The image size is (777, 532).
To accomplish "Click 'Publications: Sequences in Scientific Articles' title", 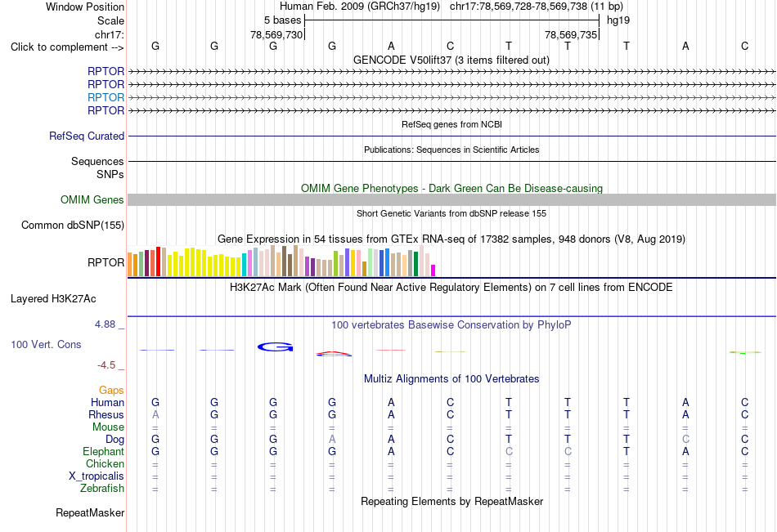I will (x=451, y=150).
